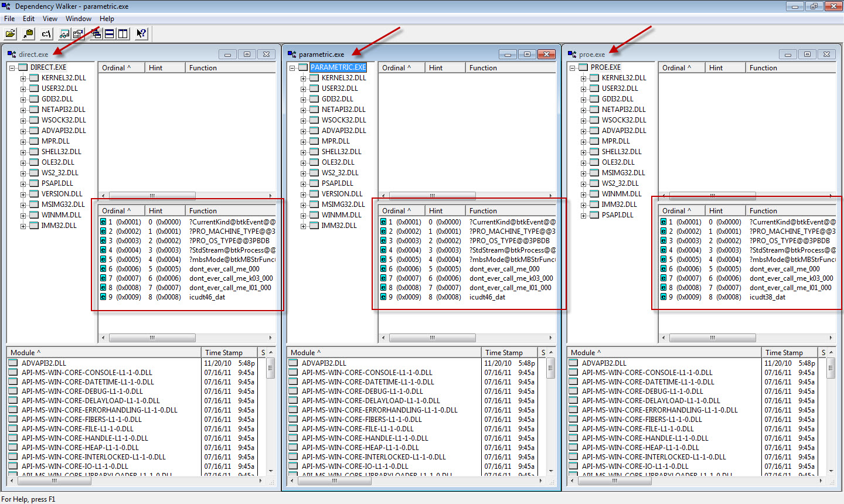The image size is (844, 504).
Task: Toggle the full paths (c:\) toolbar button
Action: tap(46, 34)
